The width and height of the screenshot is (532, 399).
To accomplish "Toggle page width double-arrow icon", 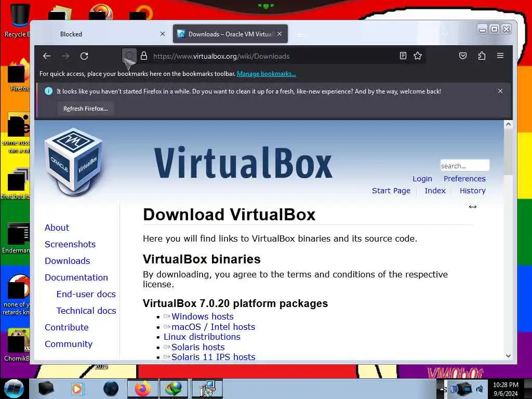I will point(473,207).
